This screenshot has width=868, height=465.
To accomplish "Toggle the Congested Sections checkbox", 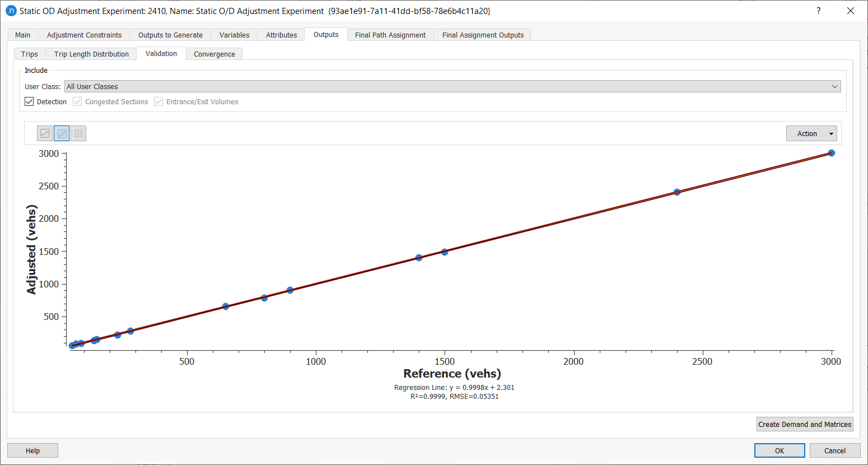I will click(x=78, y=102).
